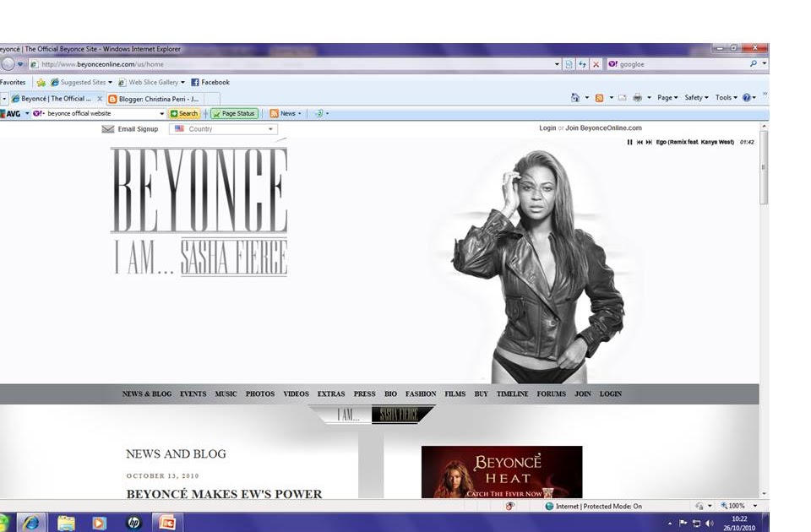Click the network icon in system tray
This screenshot has width=811, height=532.
696,524
